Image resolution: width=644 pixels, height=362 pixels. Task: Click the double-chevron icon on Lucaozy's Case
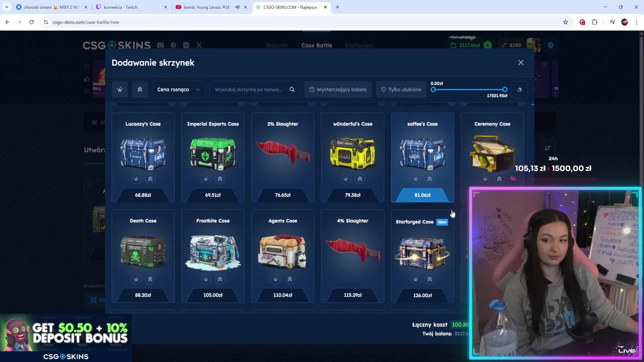(x=150, y=179)
